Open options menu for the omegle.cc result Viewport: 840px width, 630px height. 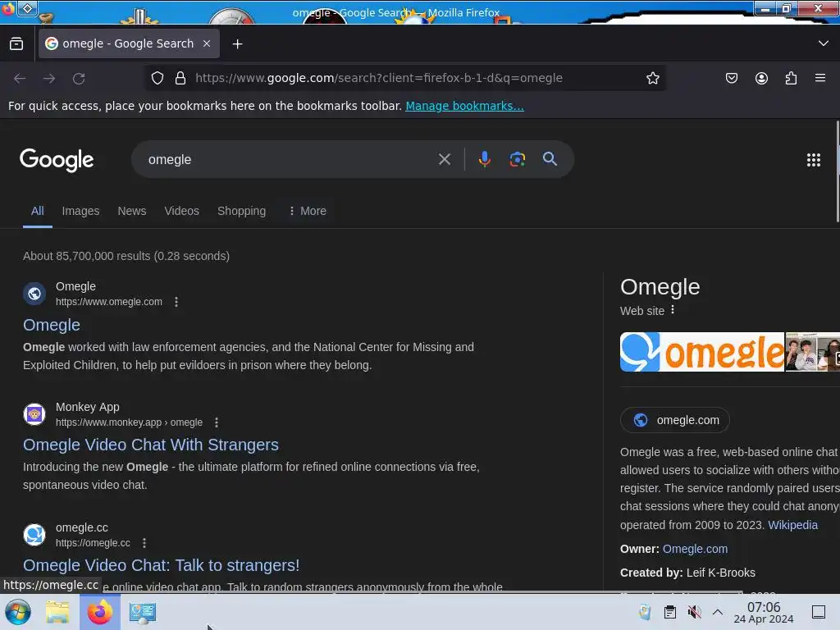tap(144, 543)
